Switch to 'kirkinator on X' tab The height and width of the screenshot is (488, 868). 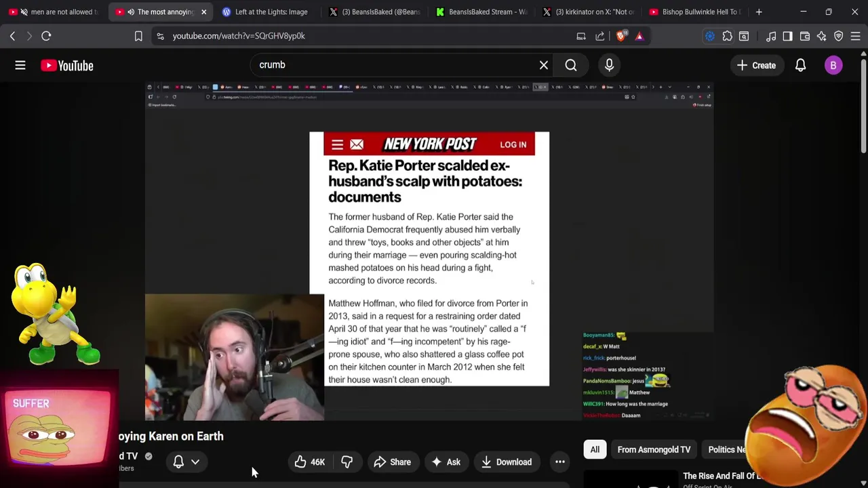tap(588, 12)
